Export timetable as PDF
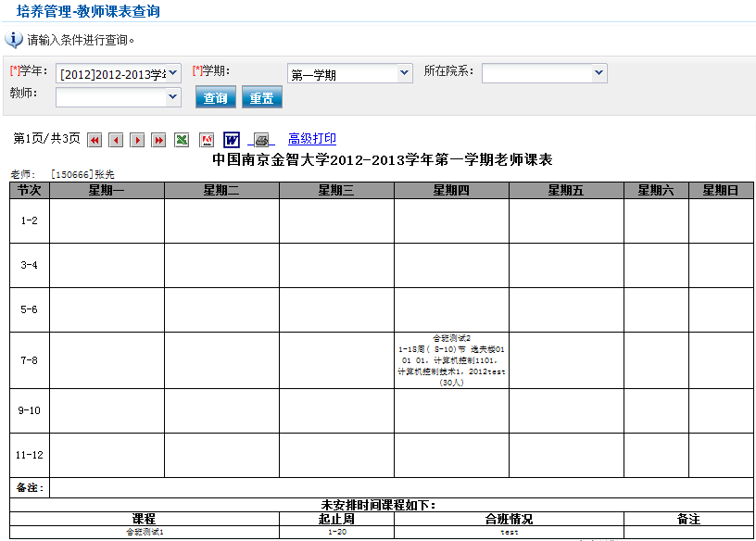This screenshot has height=541, width=756. pyautogui.click(x=208, y=140)
